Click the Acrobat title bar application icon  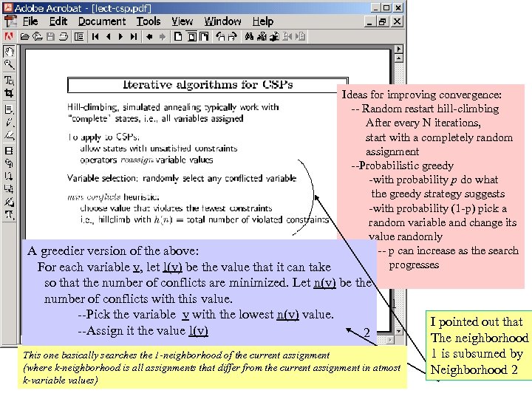(x=8, y=7)
